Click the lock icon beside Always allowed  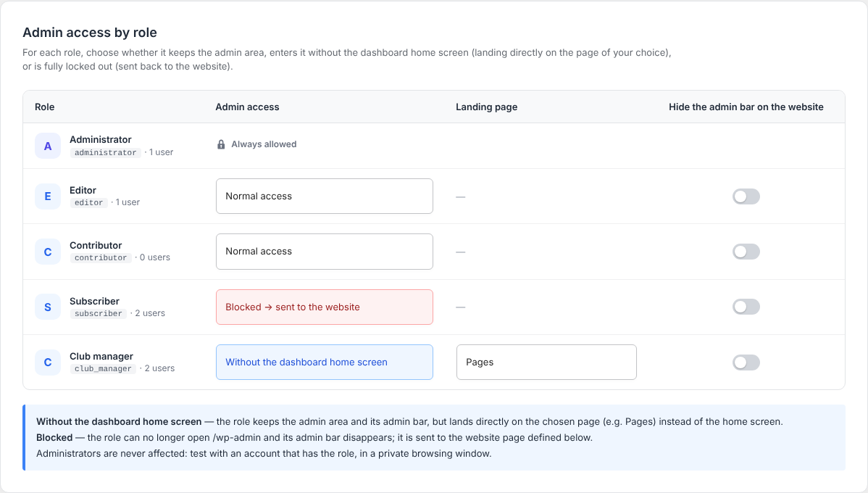click(221, 144)
